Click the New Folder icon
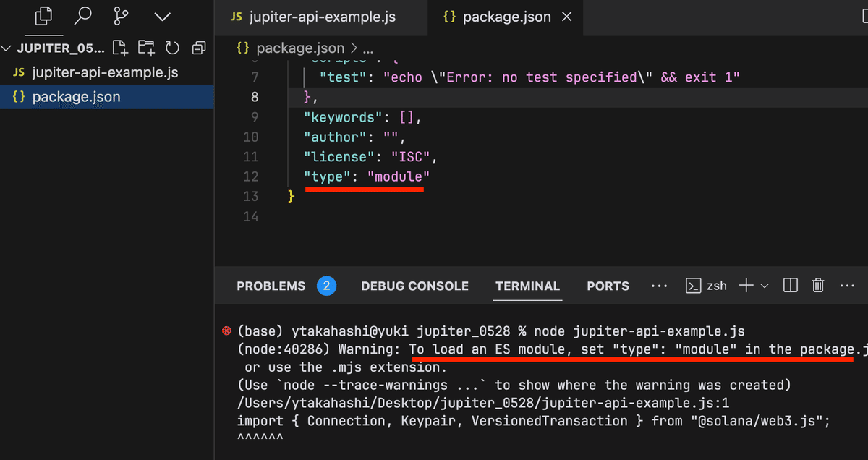Image resolution: width=868 pixels, height=460 pixels. pos(146,48)
